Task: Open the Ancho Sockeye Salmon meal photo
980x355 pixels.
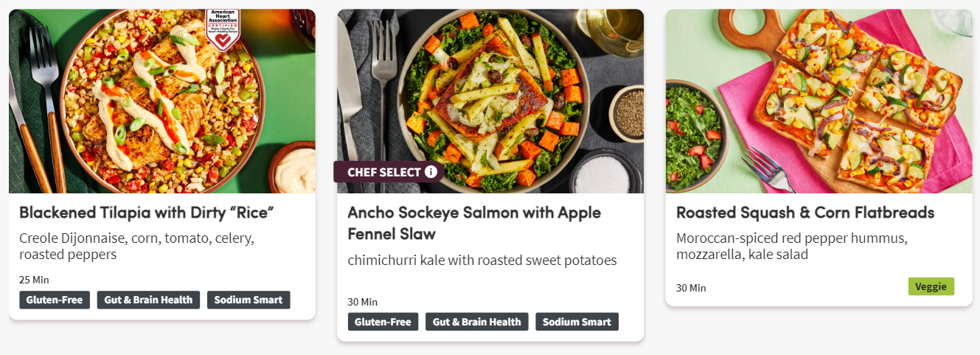Action: 490,101
